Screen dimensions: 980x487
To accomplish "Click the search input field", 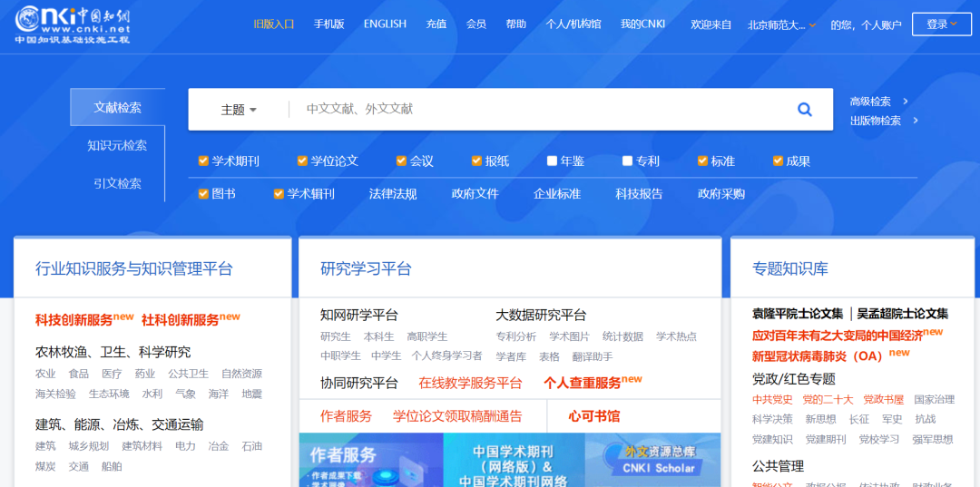I will point(537,109).
